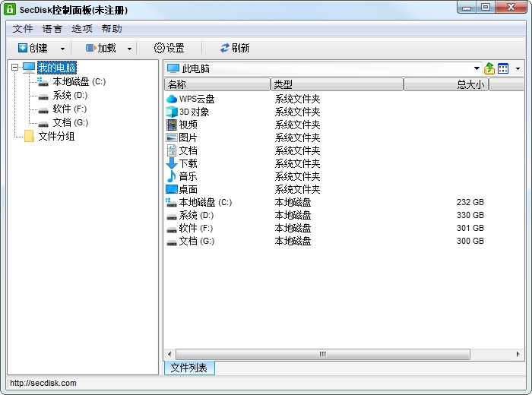Open the dropdown arrow beside 加载
This screenshot has width=532, height=395.
point(129,49)
